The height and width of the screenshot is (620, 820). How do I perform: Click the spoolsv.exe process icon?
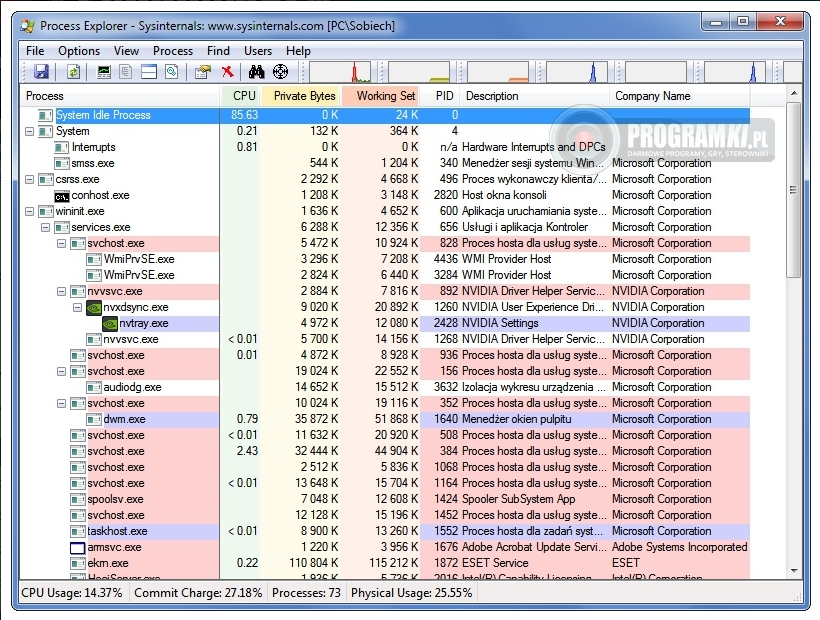[77, 499]
